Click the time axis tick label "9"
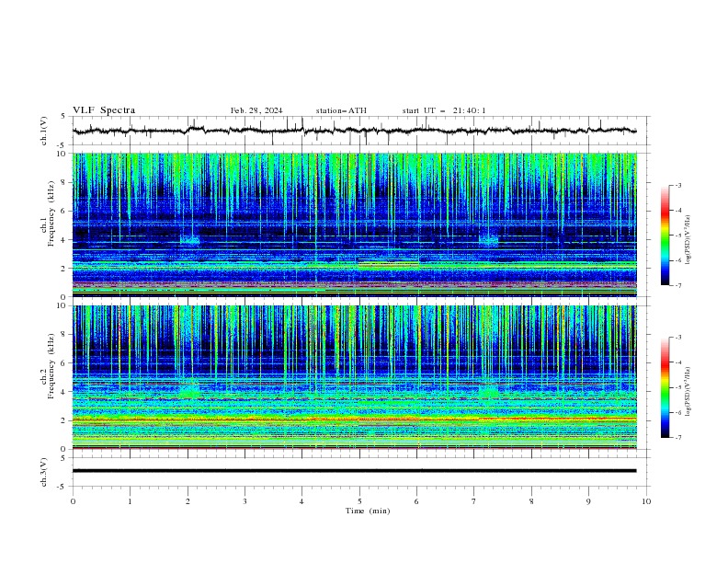The image size is (728, 563). pos(588,501)
